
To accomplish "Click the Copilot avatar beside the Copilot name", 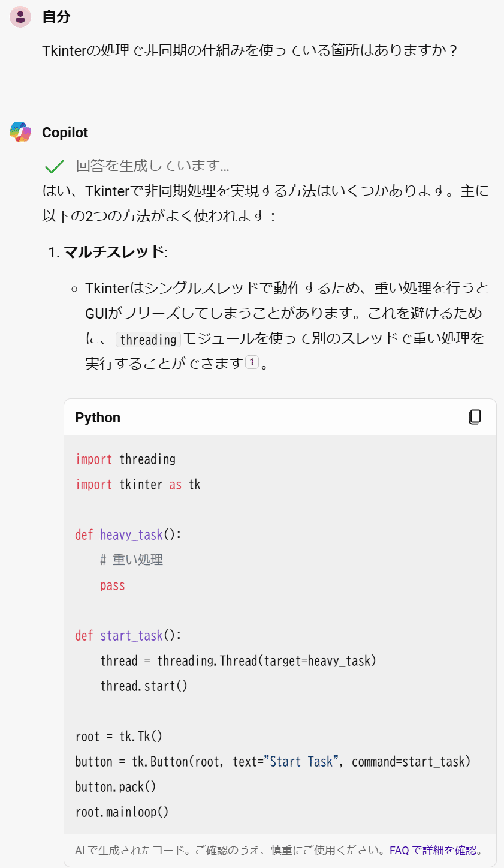I will tap(20, 133).
